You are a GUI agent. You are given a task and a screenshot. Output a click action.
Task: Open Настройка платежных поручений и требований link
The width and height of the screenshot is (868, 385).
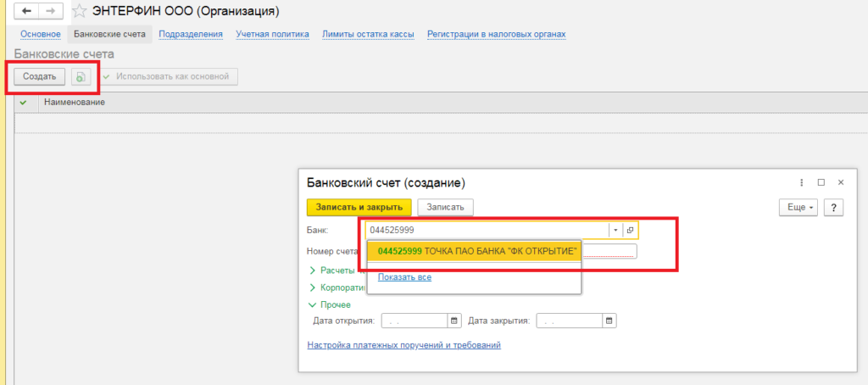(x=404, y=345)
